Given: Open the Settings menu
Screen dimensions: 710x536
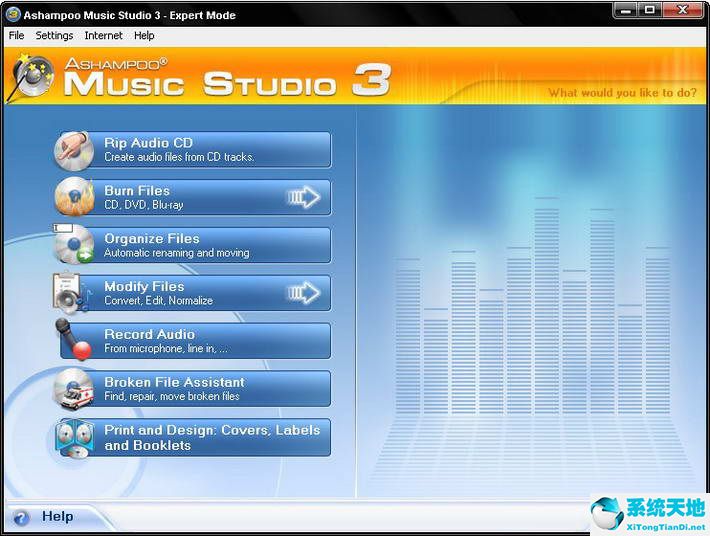Looking at the screenshot, I should pos(54,35).
